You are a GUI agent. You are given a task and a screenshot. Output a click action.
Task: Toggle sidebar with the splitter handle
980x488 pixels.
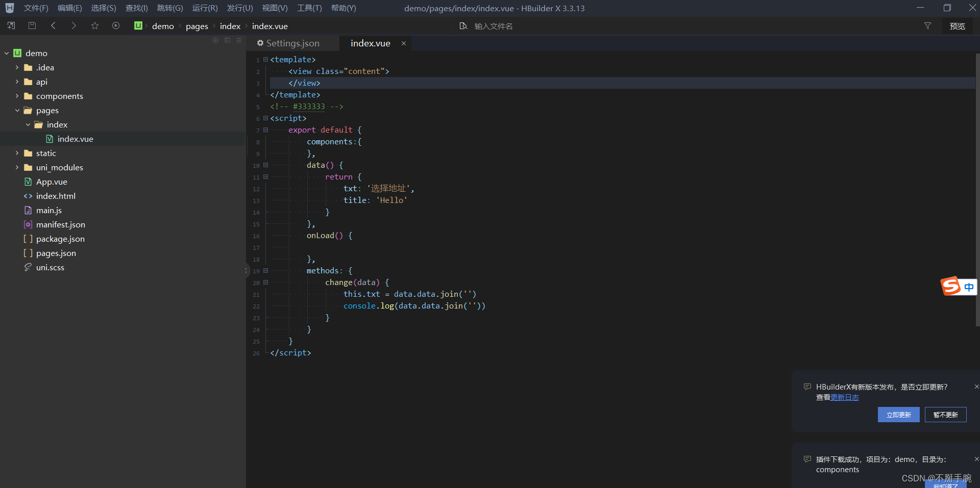[x=246, y=271]
